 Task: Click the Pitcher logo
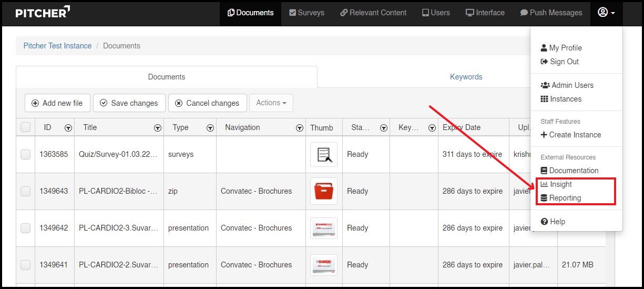click(43, 12)
